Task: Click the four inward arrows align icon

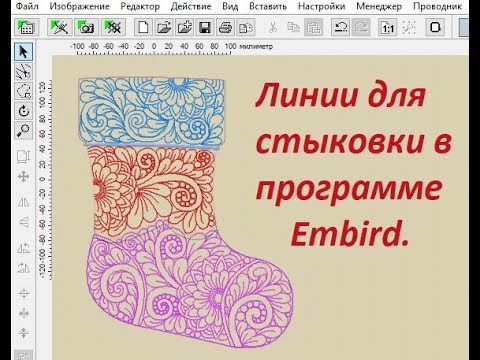Action: click(x=24, y=313)
